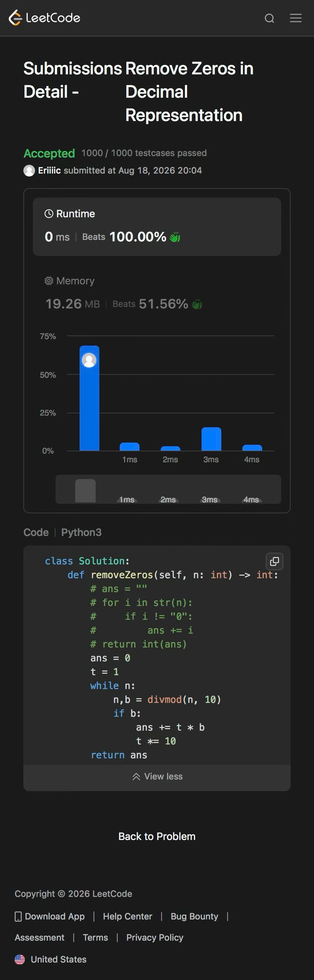Click the 'class Solution:' code line
Image resolution: width=314 pixels, height=980 pixels.
(87, 561)
